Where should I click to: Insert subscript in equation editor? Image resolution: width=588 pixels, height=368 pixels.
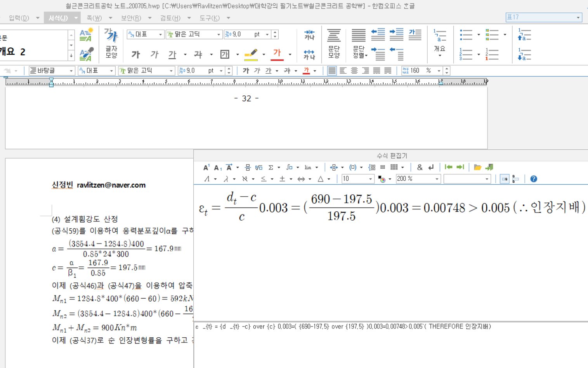coord(218,167)
